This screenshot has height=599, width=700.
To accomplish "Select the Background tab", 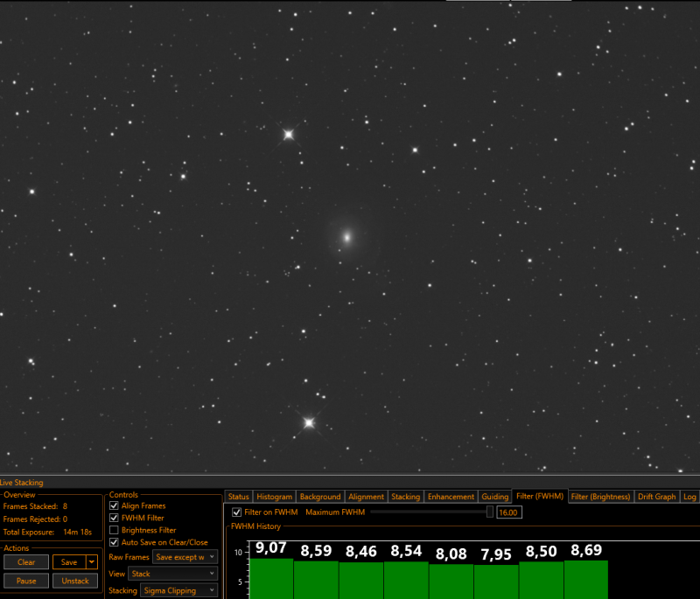I will (320, 497).
